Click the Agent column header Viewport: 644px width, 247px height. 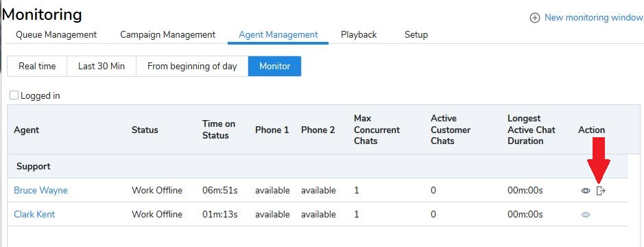click(x=26, y=130)
